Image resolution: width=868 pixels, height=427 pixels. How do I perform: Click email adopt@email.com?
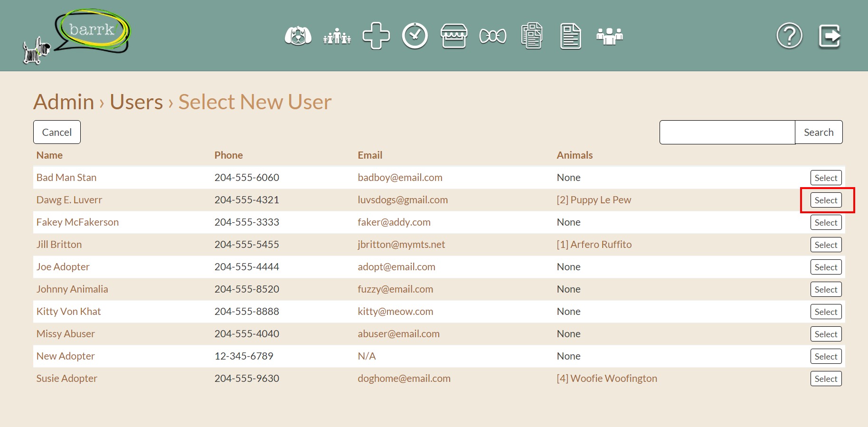(396, 267)
